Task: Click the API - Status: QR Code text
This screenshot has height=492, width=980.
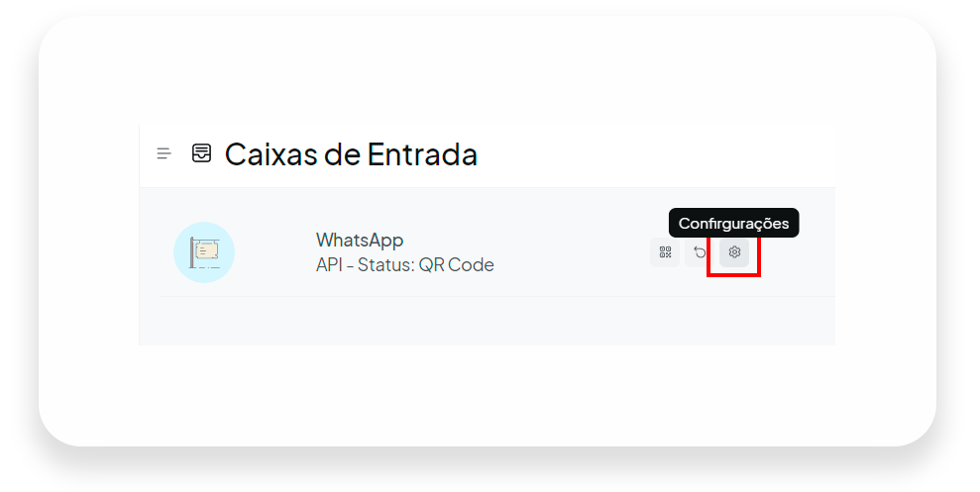Action: (x=405, y=264)
